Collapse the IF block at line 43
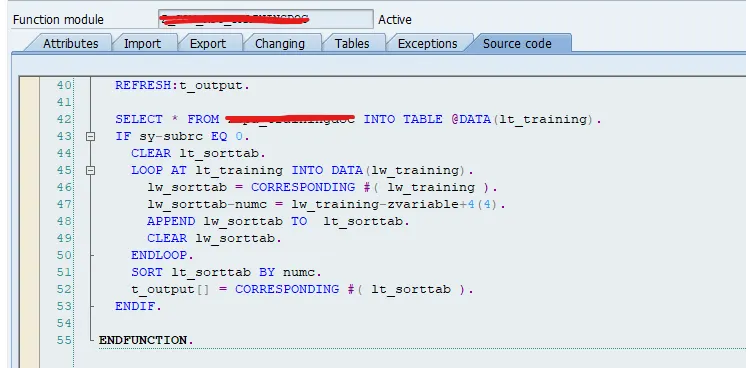The height and width of the screenshot is (368, 746). point(90,137)
